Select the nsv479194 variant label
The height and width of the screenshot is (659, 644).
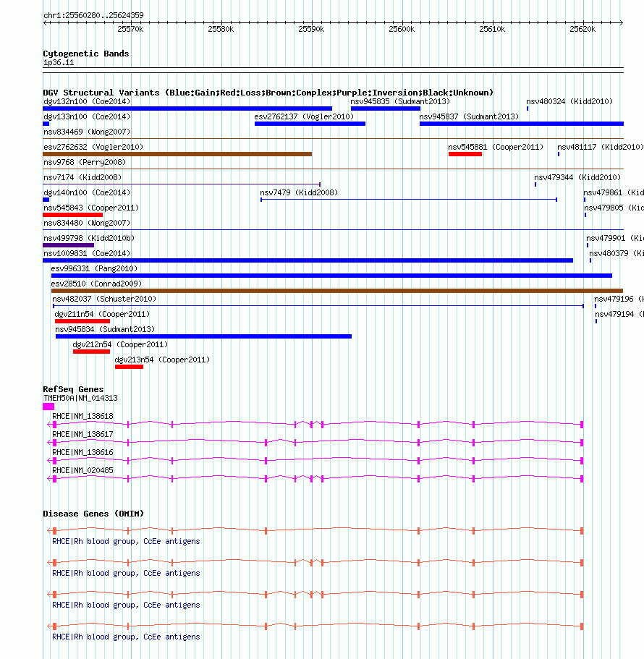point(619,313)
